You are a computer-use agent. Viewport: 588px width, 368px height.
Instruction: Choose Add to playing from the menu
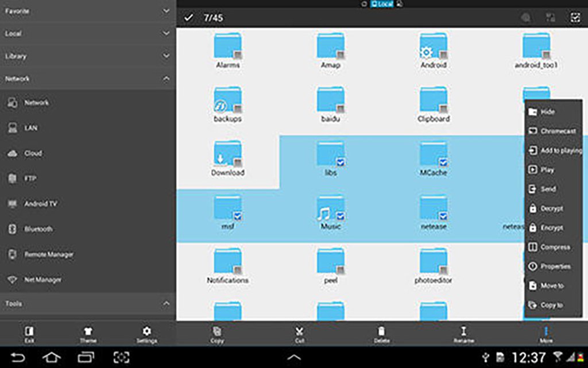(554, 150)
